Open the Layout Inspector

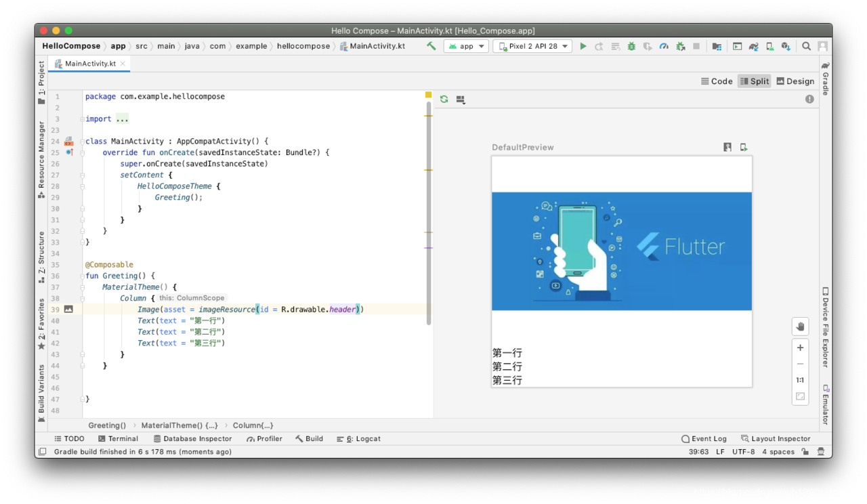[776, 438]
